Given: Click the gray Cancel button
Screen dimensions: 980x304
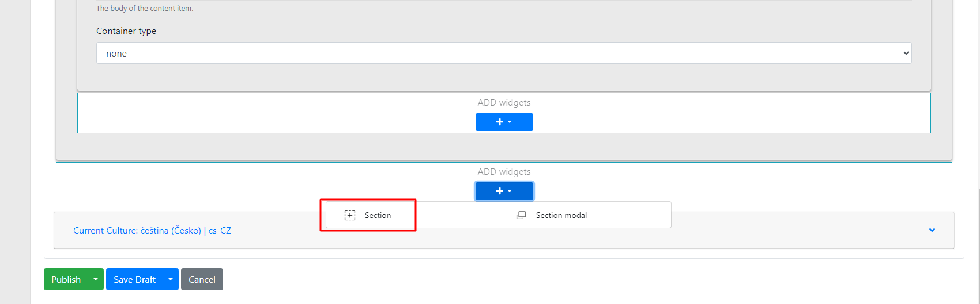Looking at the screenshot, I should pyautogui.click(x=202, y=279).
